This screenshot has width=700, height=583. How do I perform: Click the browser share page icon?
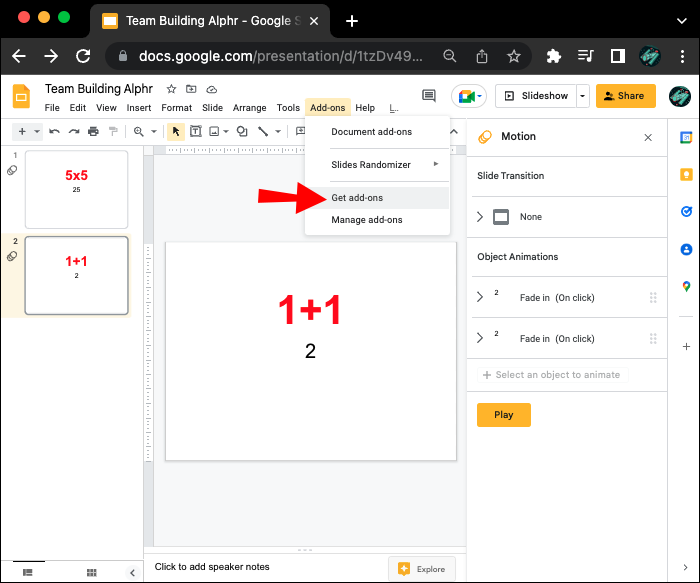[482, 56]
